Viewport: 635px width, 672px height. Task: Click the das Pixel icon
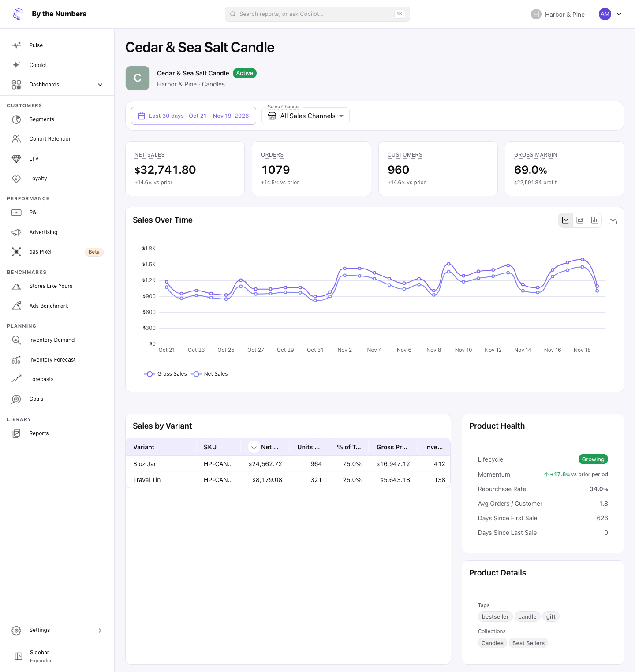click(x=16, y=252)
